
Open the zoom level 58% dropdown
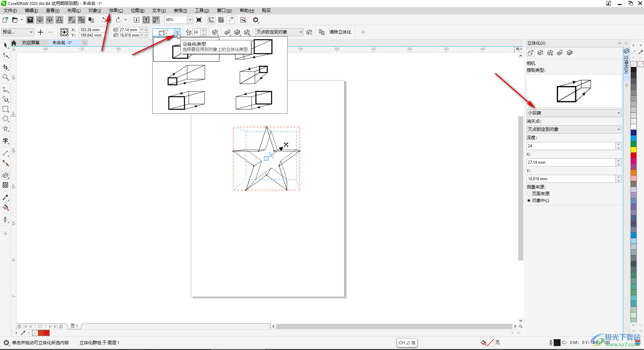point(190,20)
